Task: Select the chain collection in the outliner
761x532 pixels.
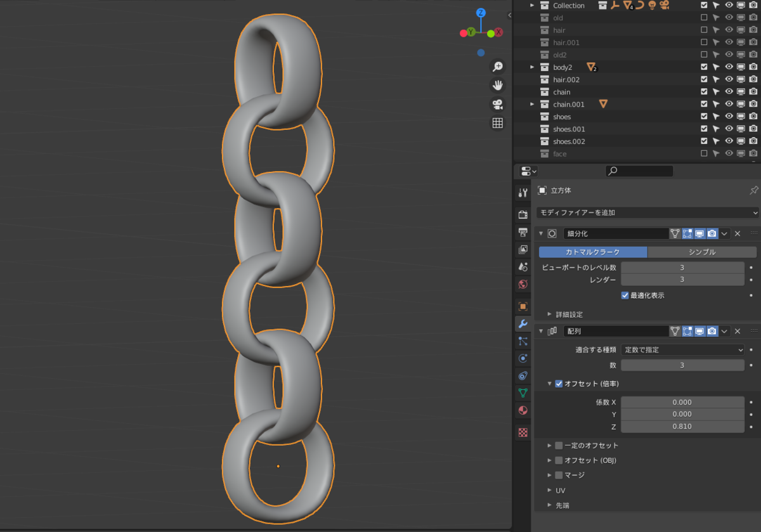Action: pyautogui.click(x=561, y=92)
